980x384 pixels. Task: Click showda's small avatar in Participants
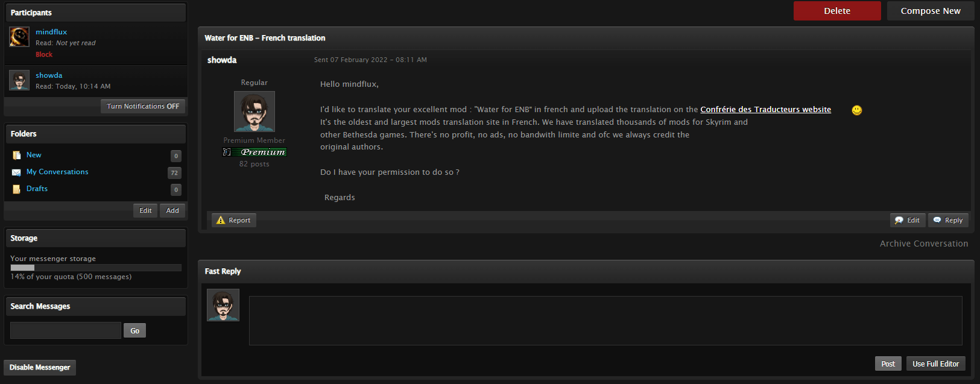point(19,80)
